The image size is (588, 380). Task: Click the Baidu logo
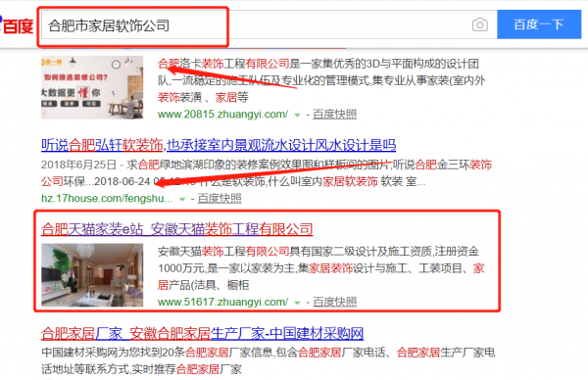17,25
